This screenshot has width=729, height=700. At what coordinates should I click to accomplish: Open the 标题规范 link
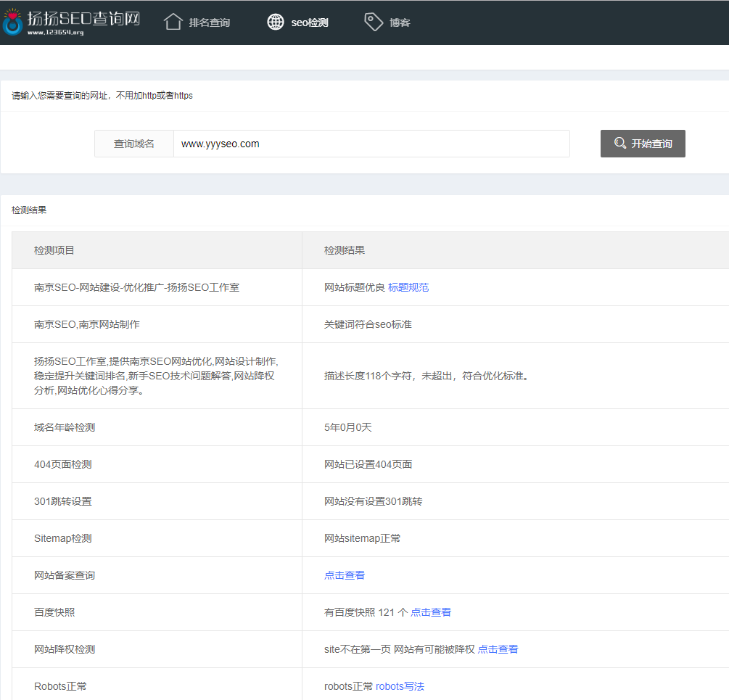408,287
